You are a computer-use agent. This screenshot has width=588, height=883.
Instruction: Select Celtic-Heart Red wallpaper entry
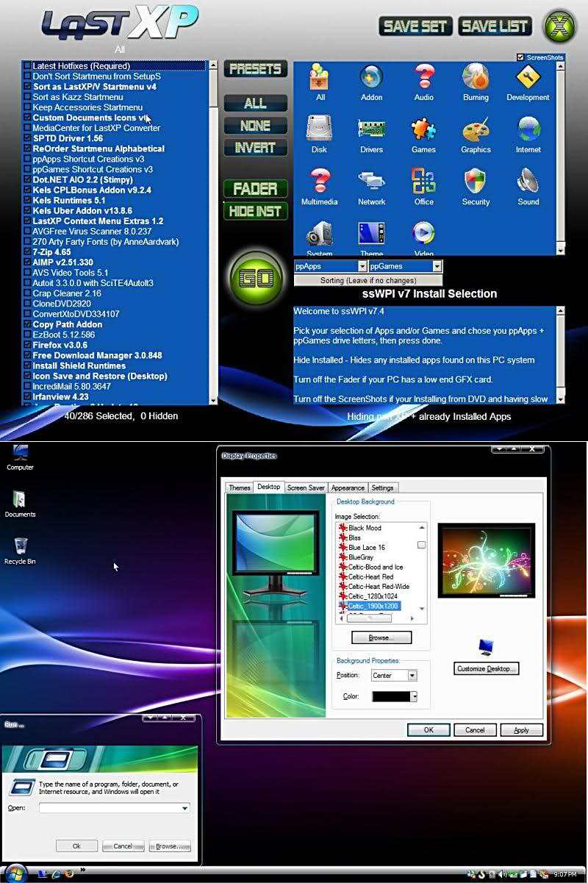click(x=371, y=576)
